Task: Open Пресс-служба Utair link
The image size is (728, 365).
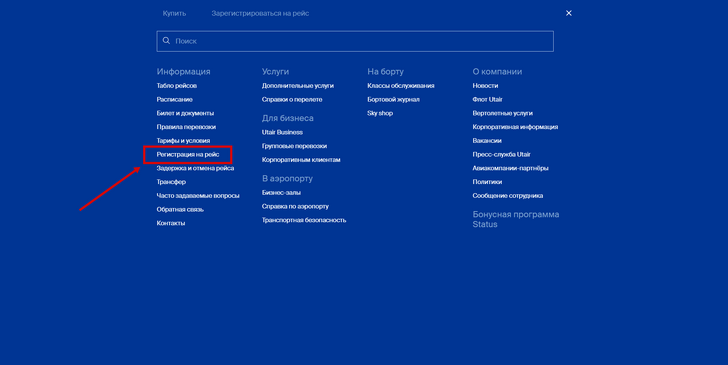Action: pos(501,154)
